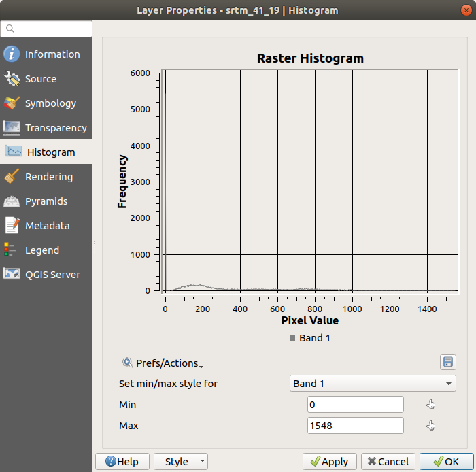
Task: Click the Information panel icon
Action: point(12,54)
